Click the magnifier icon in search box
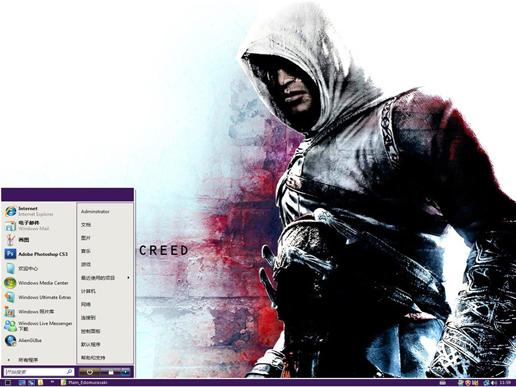The width and height of the screenshot is (516, 387). pos(70,371)
